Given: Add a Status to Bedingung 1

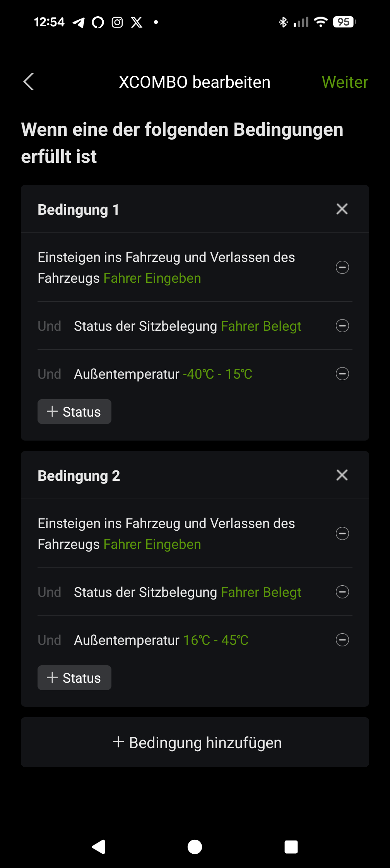Looking at the screenshot, I should pyautogui.click(x=74, y=412).
